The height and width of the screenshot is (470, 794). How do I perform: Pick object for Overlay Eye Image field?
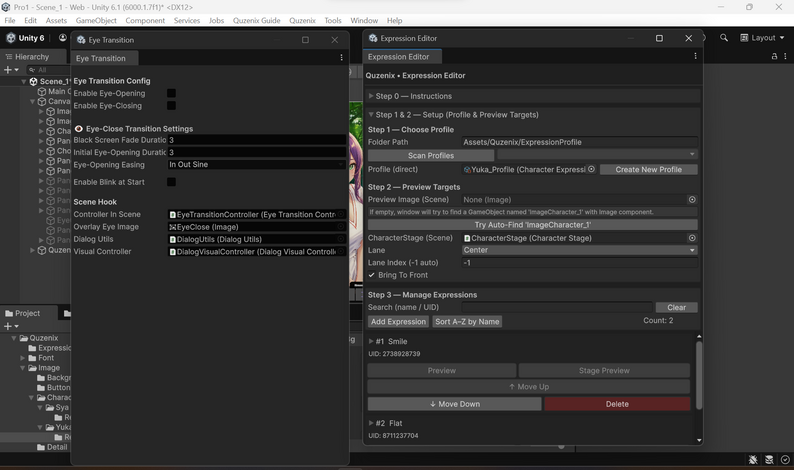(341, 227)
